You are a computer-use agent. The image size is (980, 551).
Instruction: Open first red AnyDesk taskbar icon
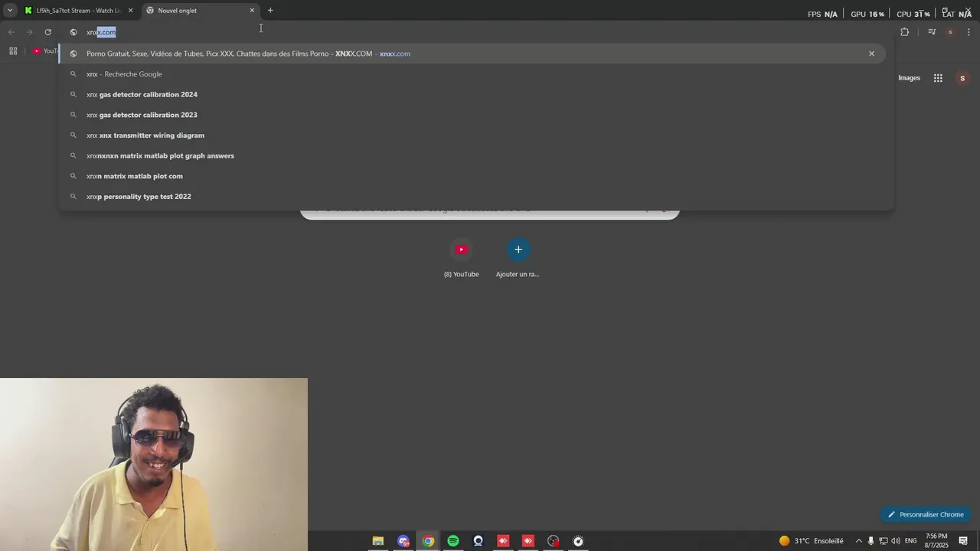click(503, 541)
